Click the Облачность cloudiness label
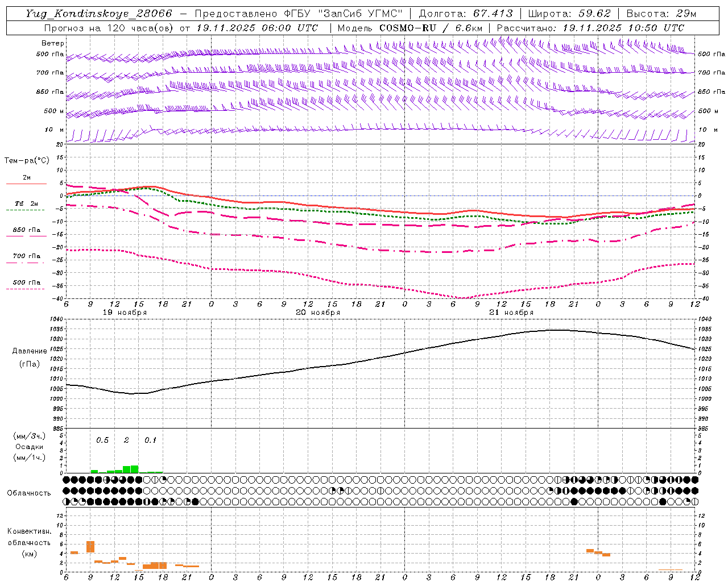Screen dimensions: 728x582 point(29,493)
